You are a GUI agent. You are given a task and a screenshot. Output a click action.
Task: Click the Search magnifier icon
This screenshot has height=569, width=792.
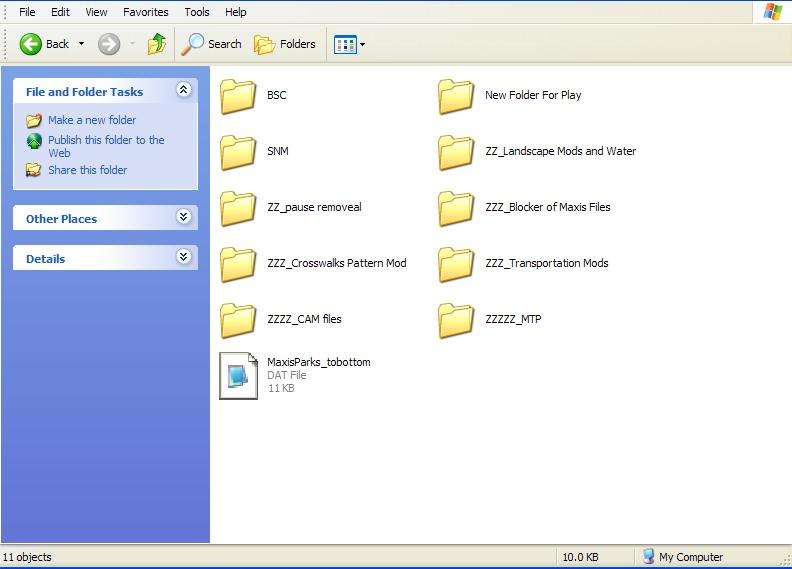192,44
